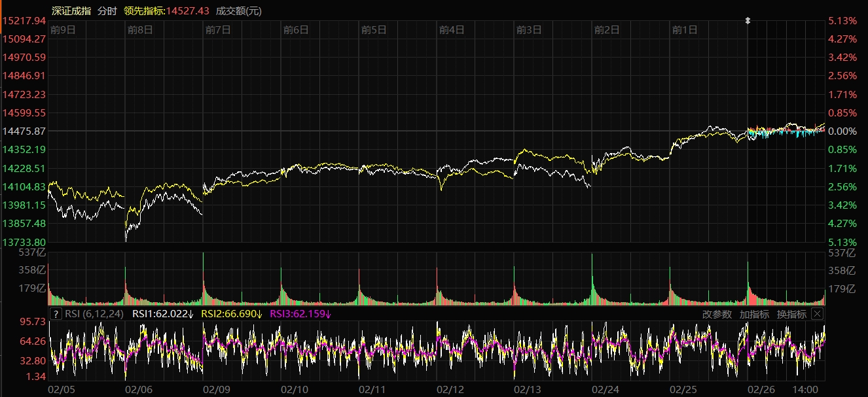
Task: Select the 前1日 day marker
Action: [685, 29]
